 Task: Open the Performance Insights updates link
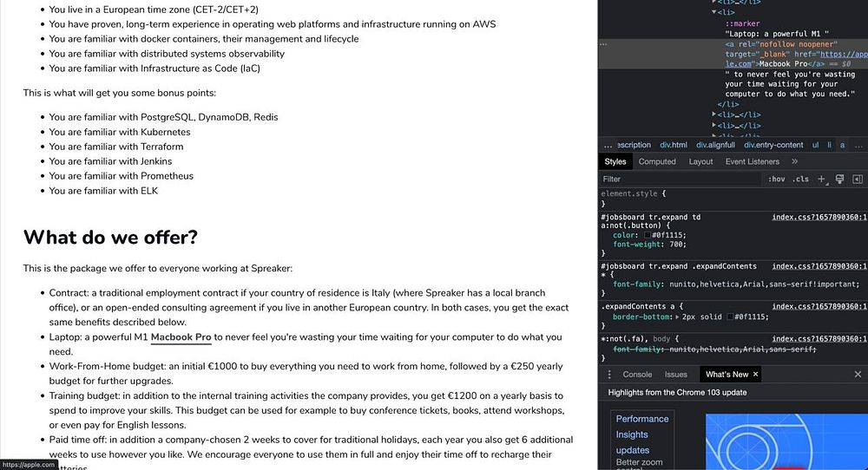tap(642, 434)
